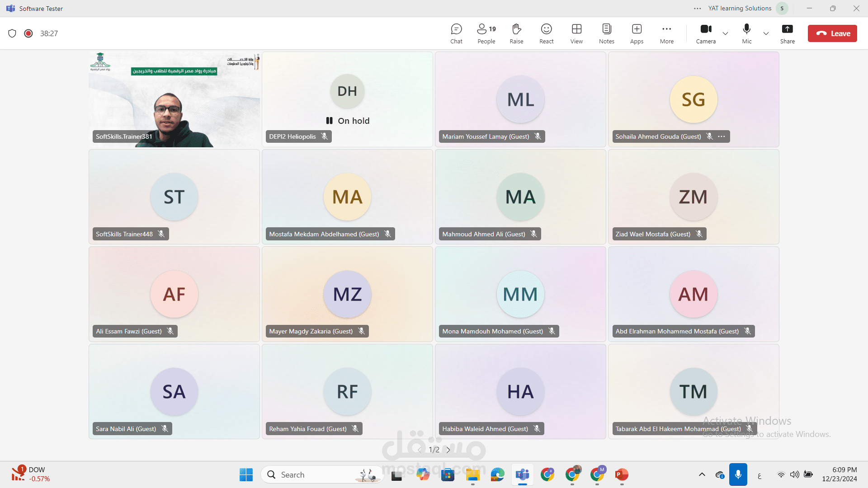Screen dimensions: 868x488
Task: Raise your hand in the meeting
Action: tap(516, 33)
